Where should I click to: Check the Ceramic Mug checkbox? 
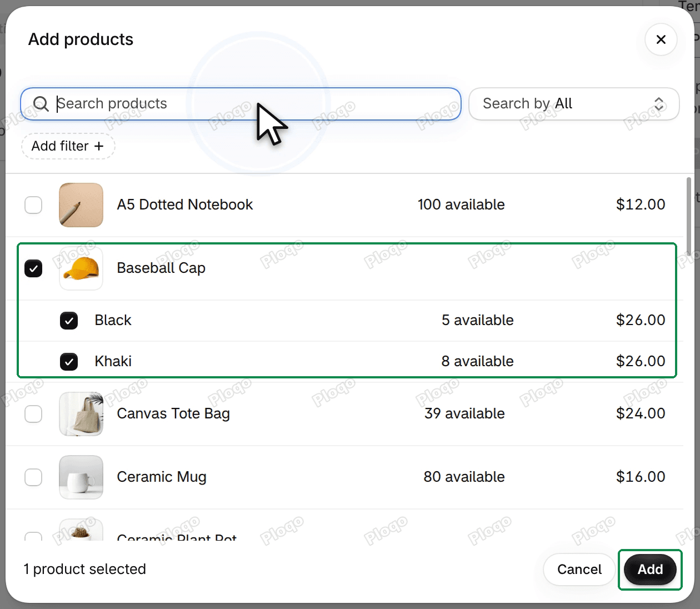pos(33,477)
